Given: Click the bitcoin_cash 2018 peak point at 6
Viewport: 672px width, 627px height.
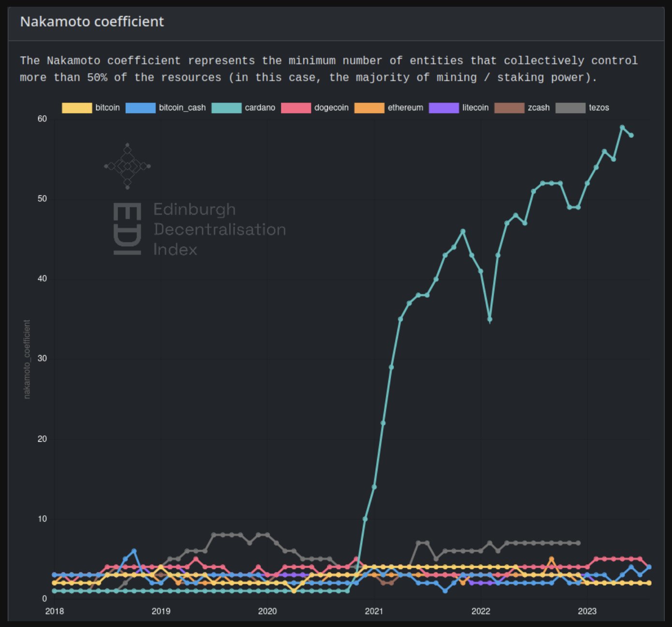Looking at the screenshot, I should coord(134,551).
